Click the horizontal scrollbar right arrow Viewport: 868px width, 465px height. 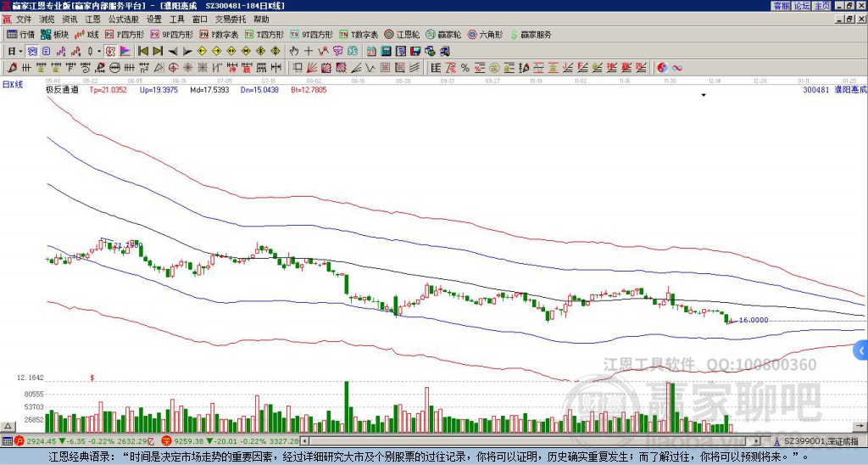click(757, 441)
